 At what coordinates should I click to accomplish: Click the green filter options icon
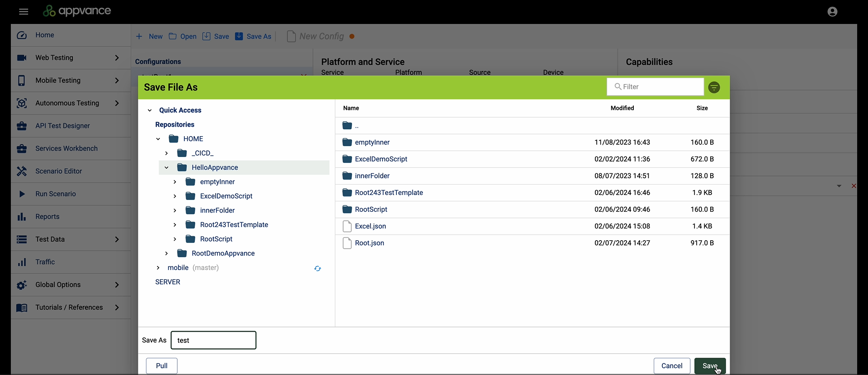click(714, 87)
